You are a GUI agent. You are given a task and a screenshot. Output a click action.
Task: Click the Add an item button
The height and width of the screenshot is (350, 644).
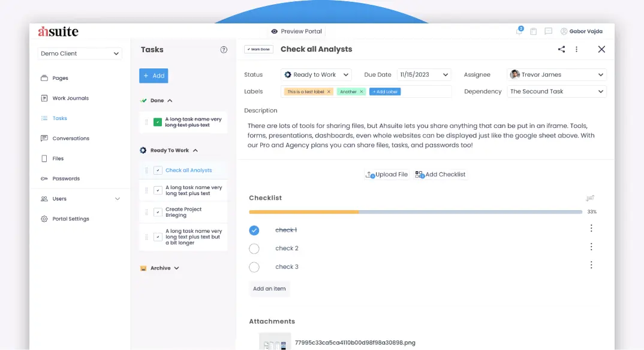(269, 288)
